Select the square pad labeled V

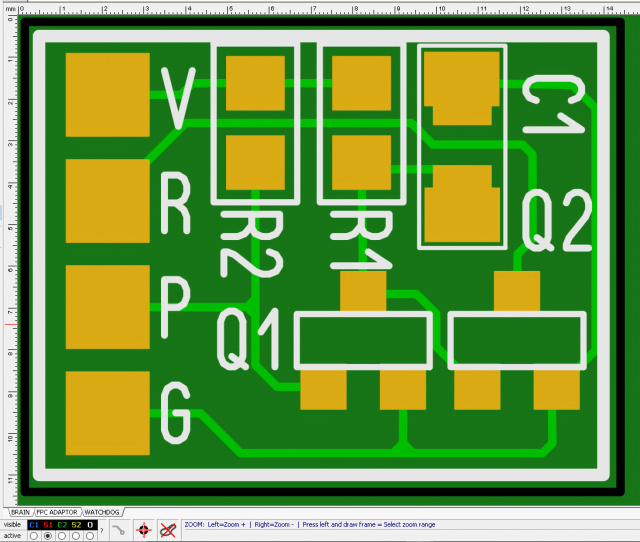(104, 93)
